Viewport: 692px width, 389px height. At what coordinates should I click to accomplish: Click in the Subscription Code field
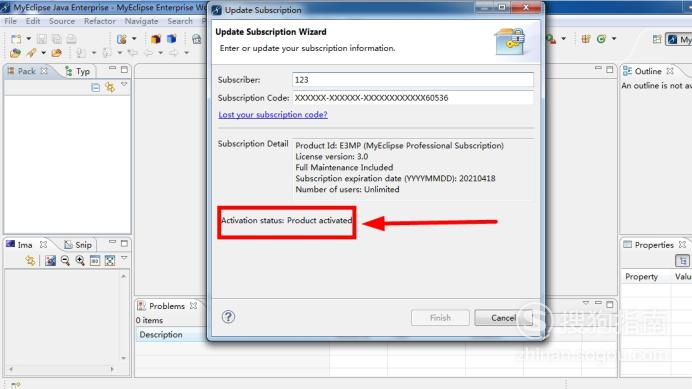point(413,98)
